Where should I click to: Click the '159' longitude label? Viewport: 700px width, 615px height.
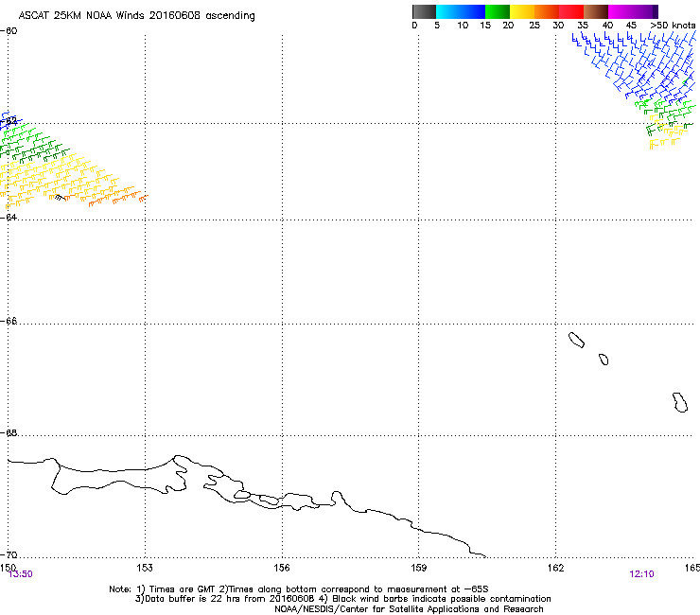419,568
